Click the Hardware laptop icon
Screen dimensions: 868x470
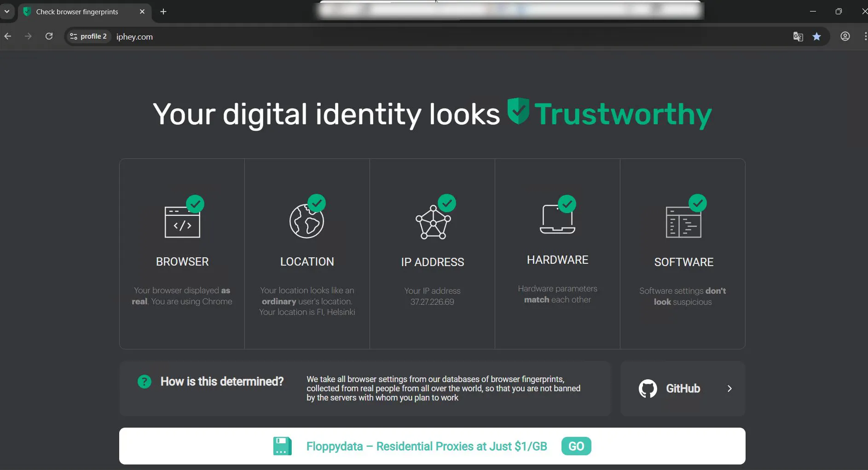click(557, 219)
